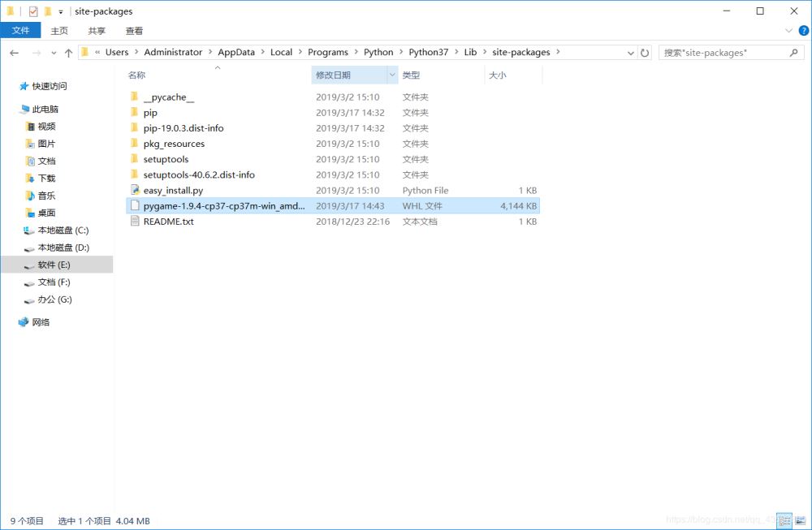This screenshot has width=812, height=530.
Task: Go up one folder level
Action: 68,53
